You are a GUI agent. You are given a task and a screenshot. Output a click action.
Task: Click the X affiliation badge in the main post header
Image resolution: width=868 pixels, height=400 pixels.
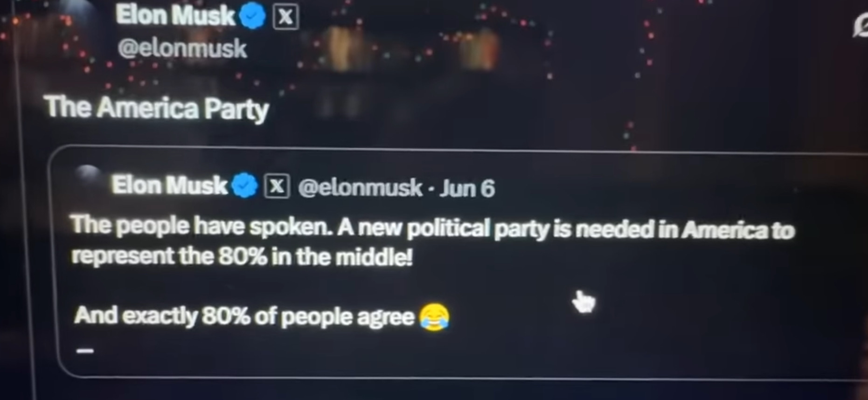pyautogui.click(x=285, y=18)
